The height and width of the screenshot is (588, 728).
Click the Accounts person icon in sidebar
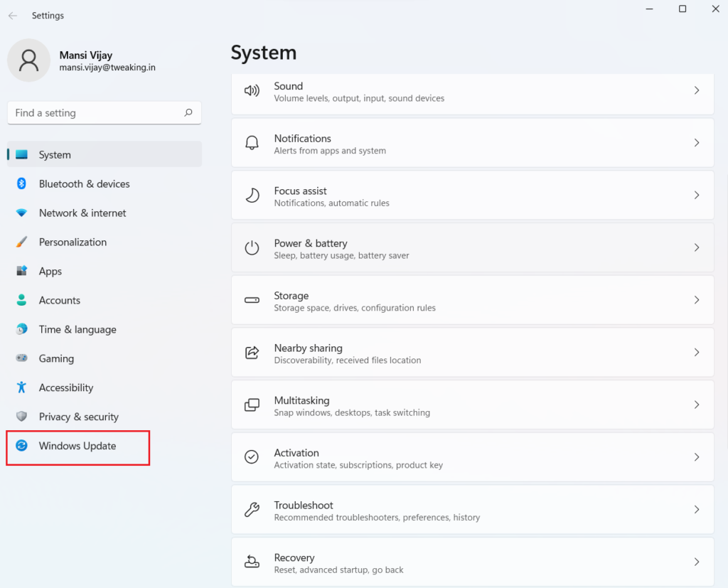21,300
